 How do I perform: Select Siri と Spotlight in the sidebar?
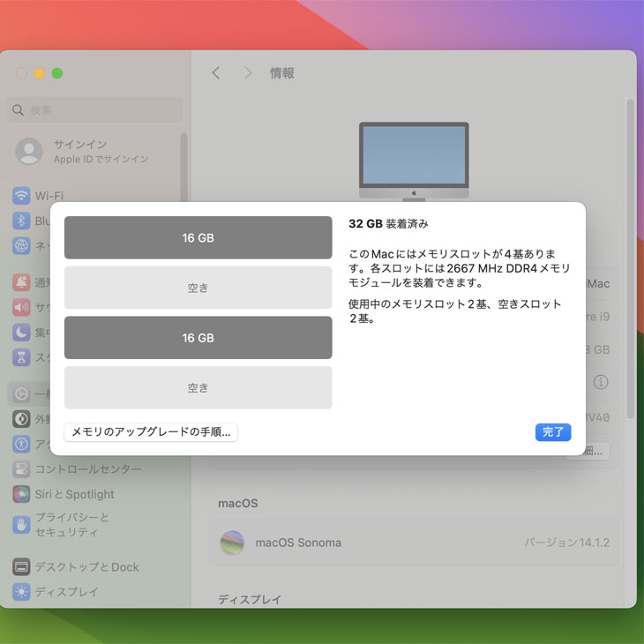point(74,494)
